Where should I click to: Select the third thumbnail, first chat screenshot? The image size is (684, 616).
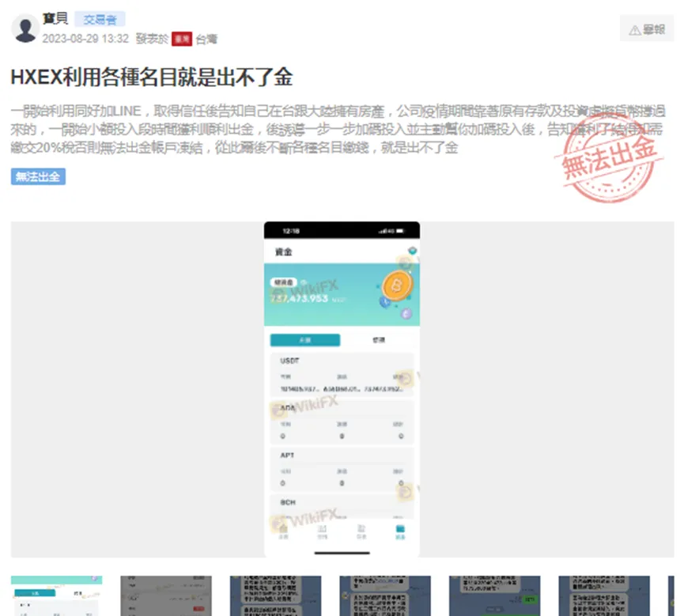276,595
